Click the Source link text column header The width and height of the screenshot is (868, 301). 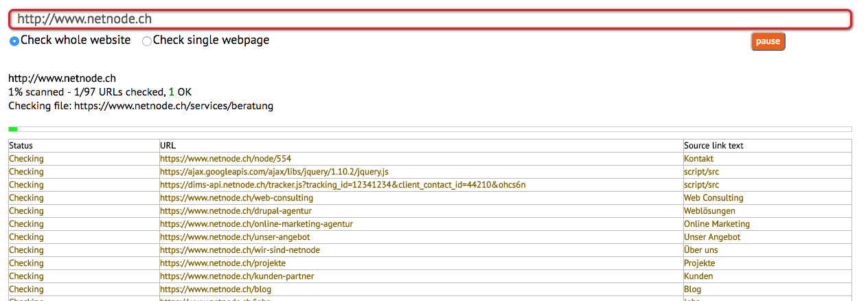(x=713, y=146)
